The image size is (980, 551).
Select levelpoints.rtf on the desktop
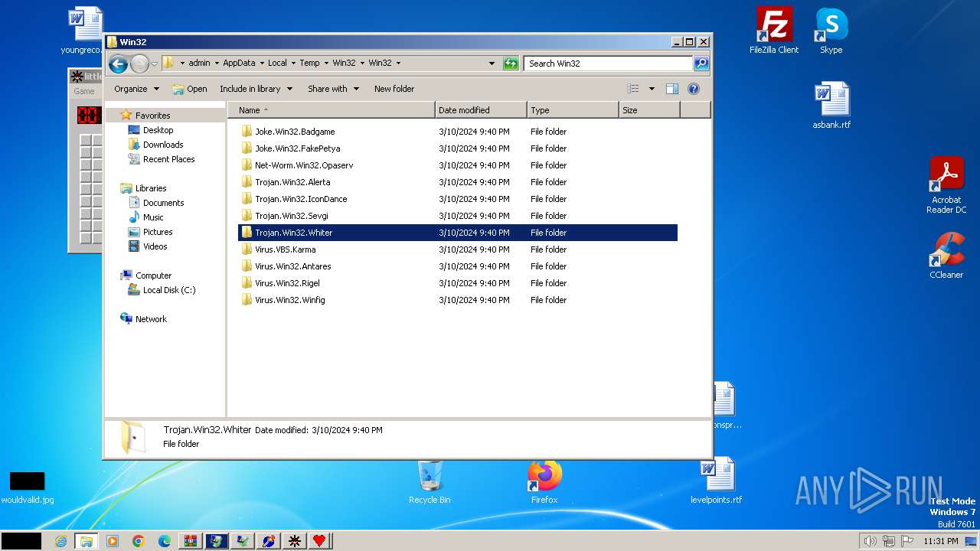click(716, 481)
